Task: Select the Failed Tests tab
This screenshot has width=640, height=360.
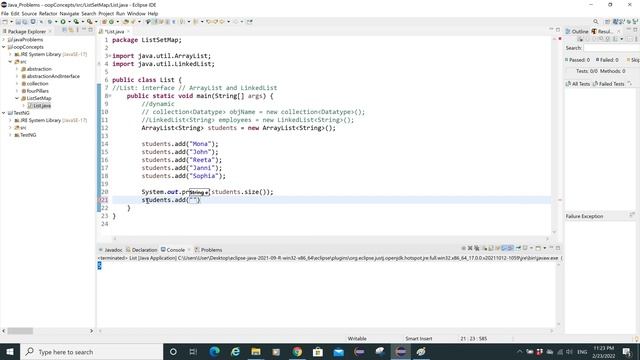Action: click(609, 84)
